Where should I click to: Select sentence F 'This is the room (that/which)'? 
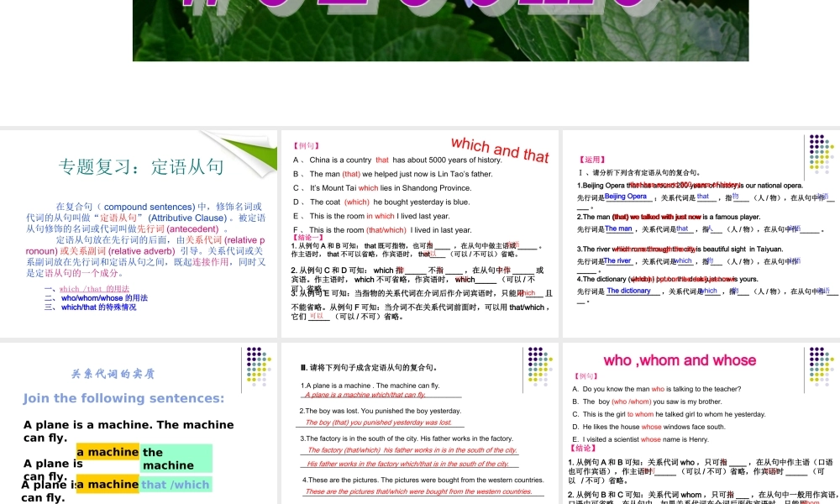click(382, 230)
